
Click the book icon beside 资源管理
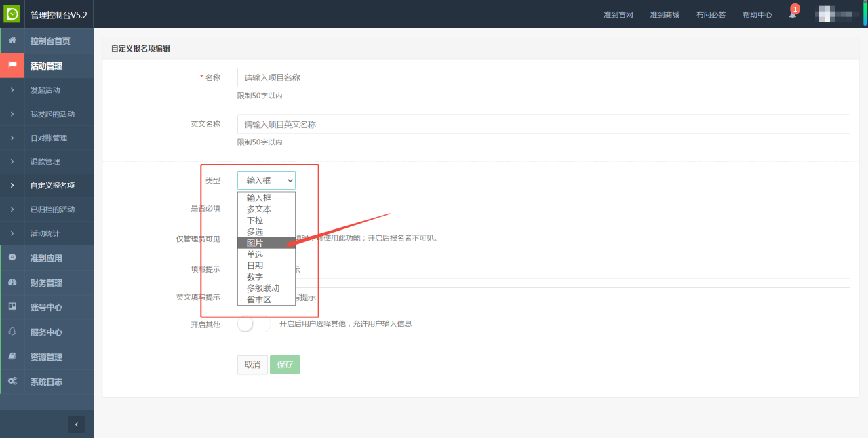click(x=12, y=357)
